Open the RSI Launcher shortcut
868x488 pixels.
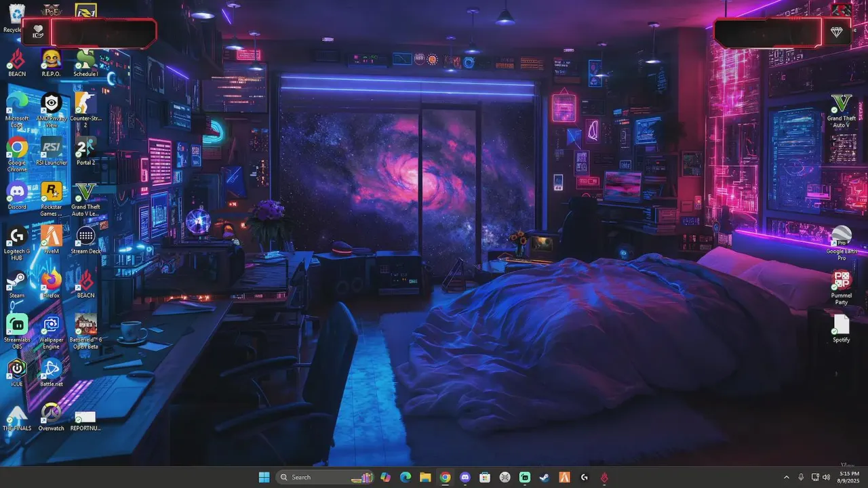point(52,151)
